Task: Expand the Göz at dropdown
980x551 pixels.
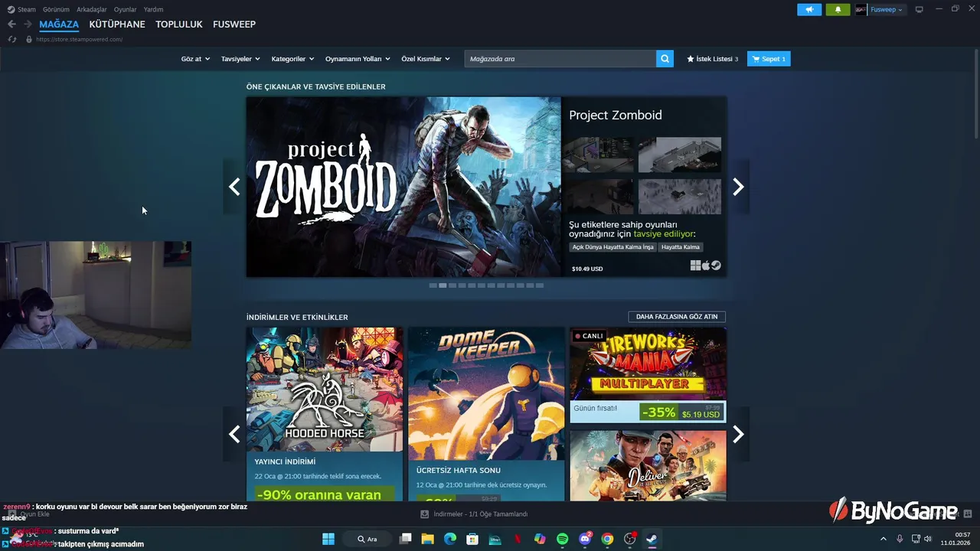Action: click(x=195, y=59)
